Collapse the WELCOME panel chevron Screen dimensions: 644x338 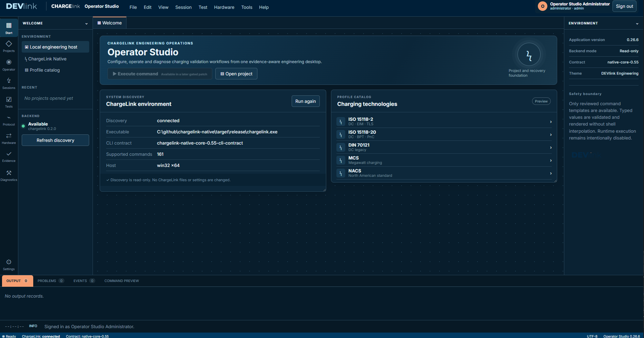86,23
